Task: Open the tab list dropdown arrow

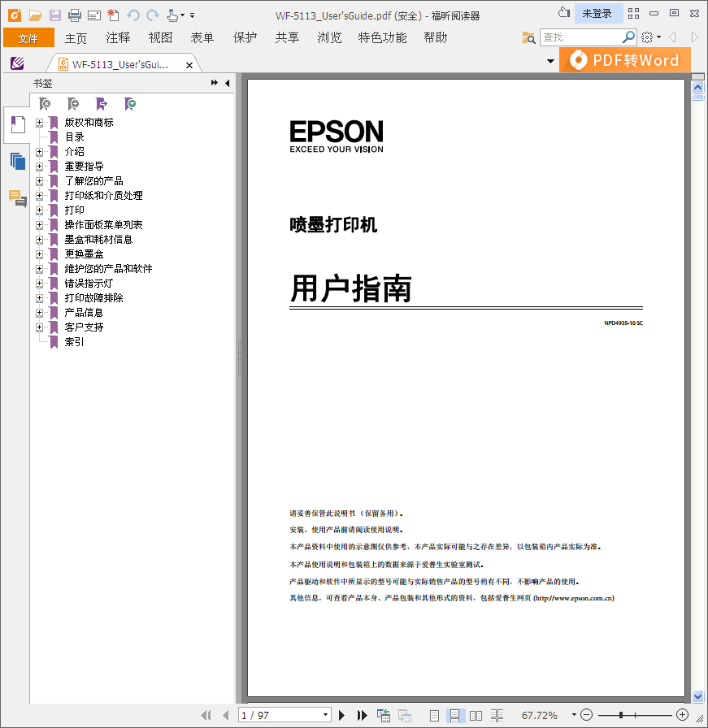Action: click(550, 61)
